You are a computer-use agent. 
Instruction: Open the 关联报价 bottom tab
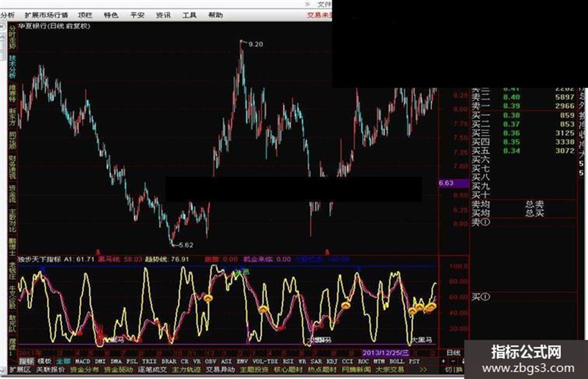(x=50, y=370)
